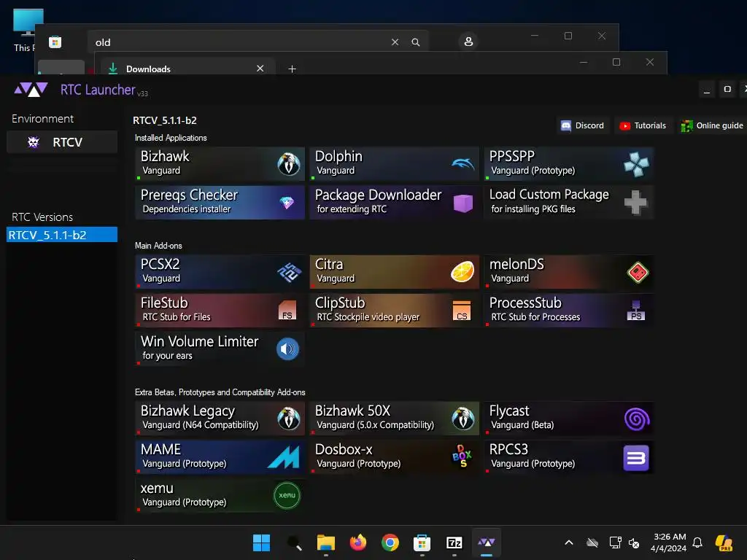Click the FileStub tile title
Viewport: 747px width, 560px height.
point(164,303)
